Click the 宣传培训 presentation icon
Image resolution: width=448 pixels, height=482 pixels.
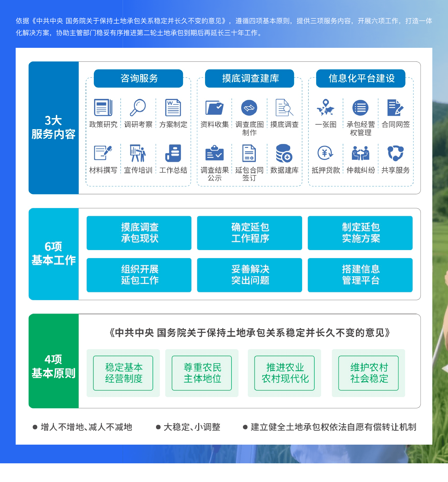(x=138, y=153)
